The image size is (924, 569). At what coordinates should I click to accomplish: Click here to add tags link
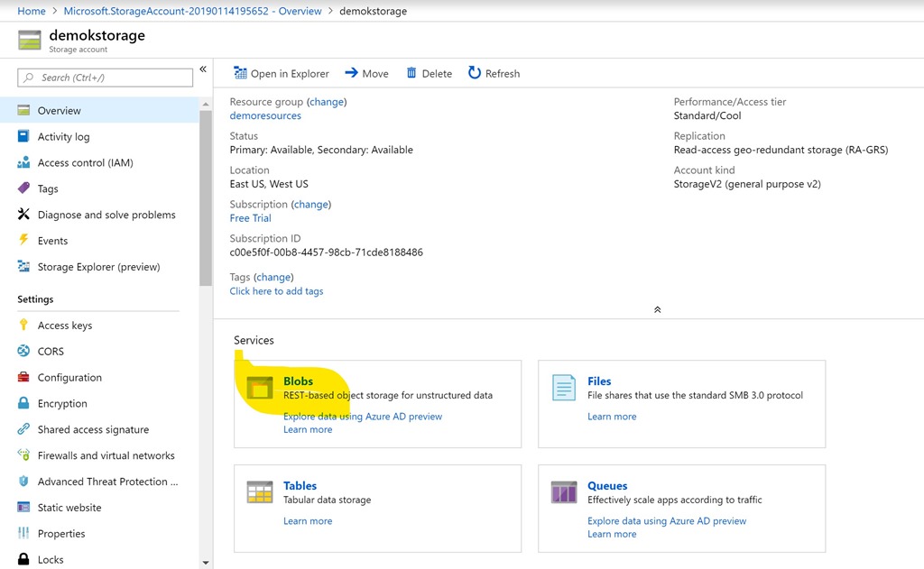point(276,291)
